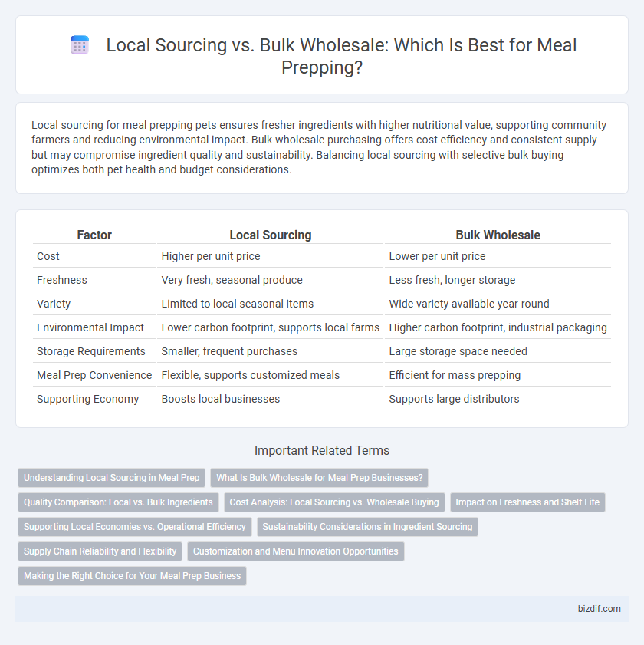Click the 'Local Sourcing' column header
Screen dimensions: 644x645
click(271, 235)
